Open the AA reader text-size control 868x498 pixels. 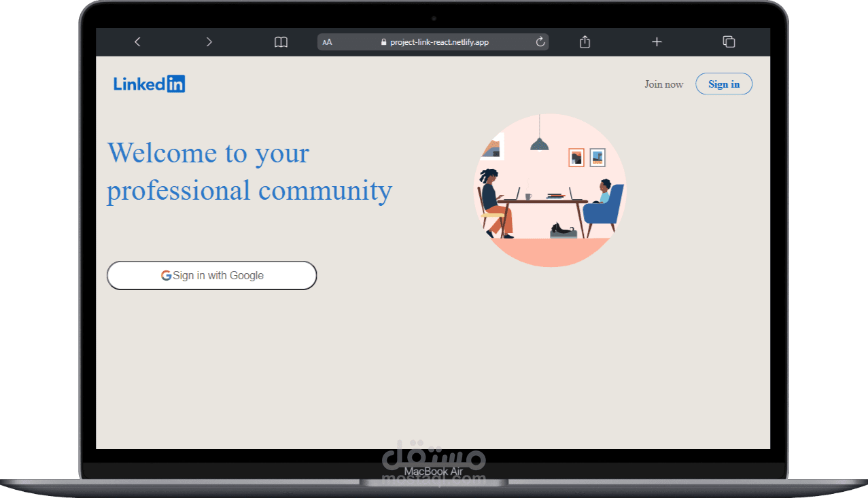click(327, 42)
